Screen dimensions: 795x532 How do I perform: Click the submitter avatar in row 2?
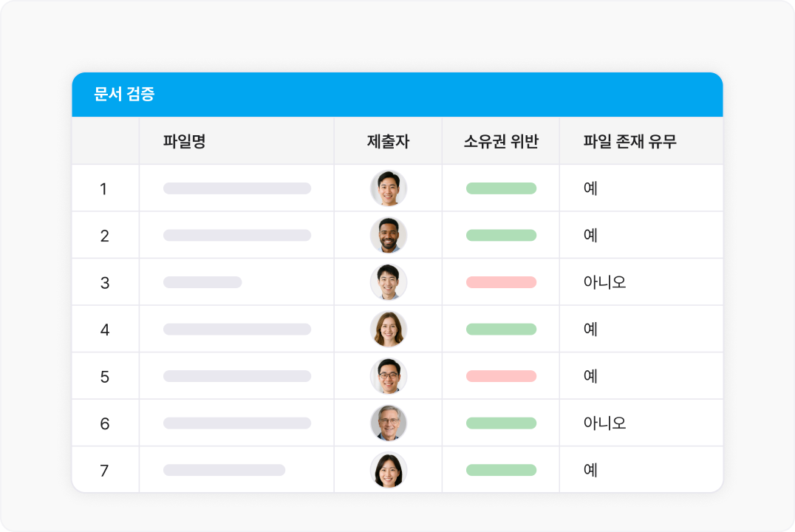[389, 235]
